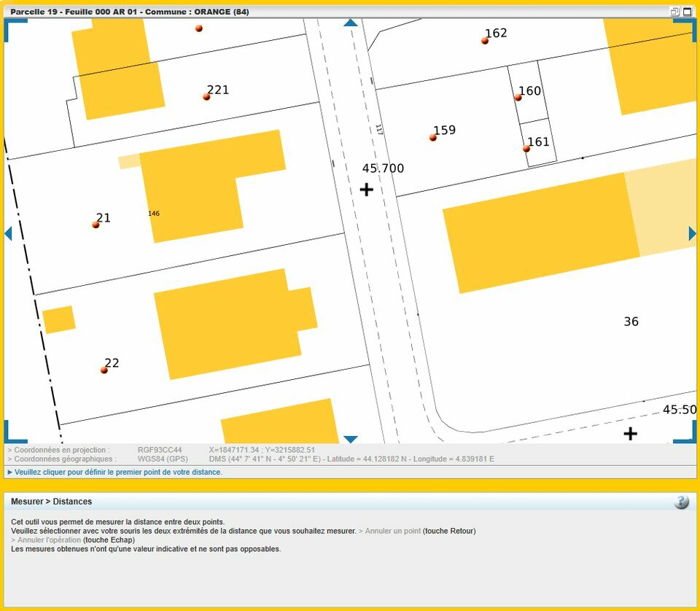Pan the map up with the top arrow
700x611 pixels.
coord(351,23)
